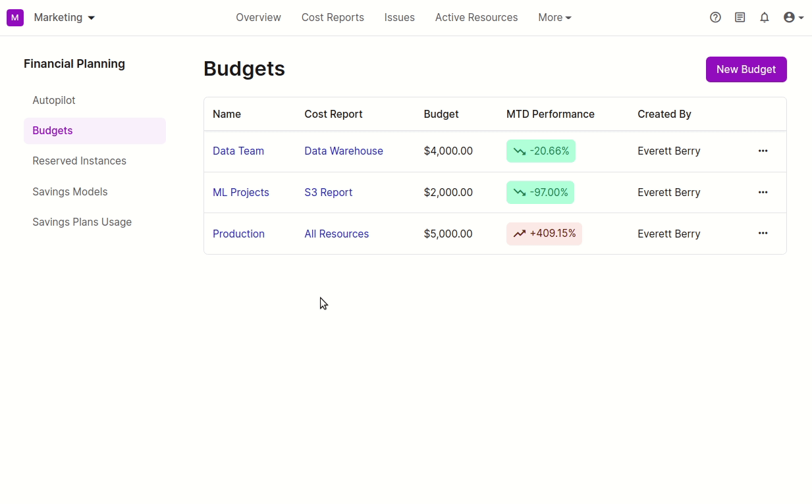Go to the Cost Reports tab
812x504 pixels.
click(333, 18)
